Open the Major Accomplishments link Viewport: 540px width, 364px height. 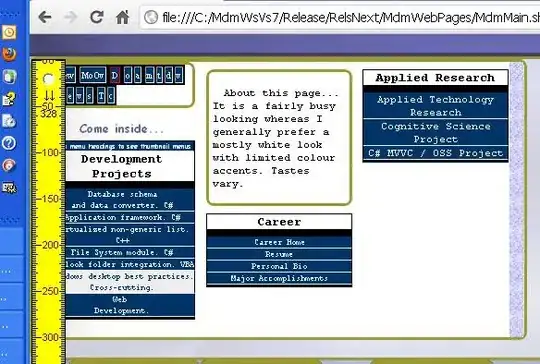click(279, 278)
